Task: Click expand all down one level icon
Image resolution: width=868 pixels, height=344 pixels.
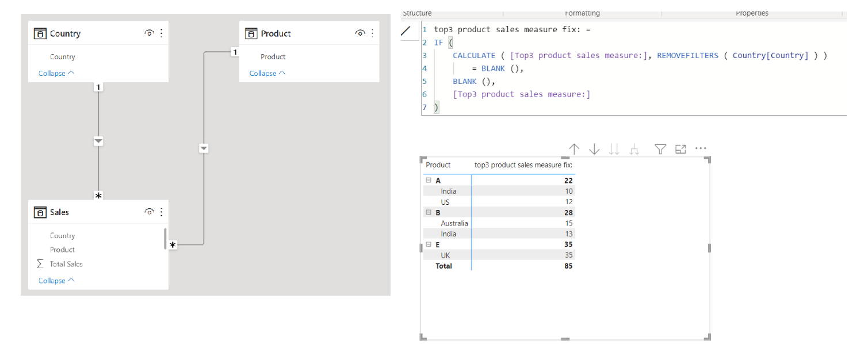Action: [x=634, y=149]
